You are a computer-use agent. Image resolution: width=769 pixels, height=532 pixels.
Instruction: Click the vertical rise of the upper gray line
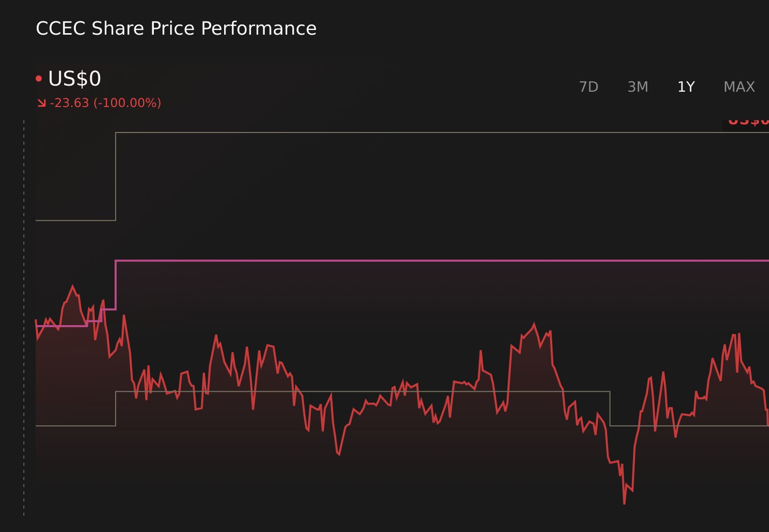point(115,176)
